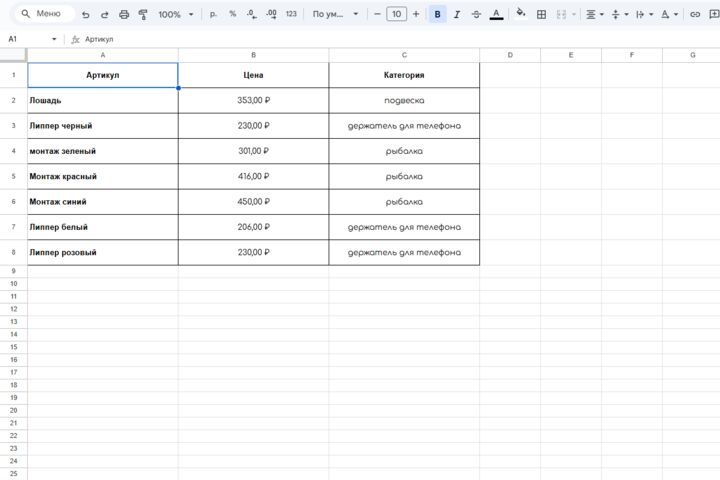Viewport: 720px width, 480px height.
Task: Select column G header
Action: [692, 55]
